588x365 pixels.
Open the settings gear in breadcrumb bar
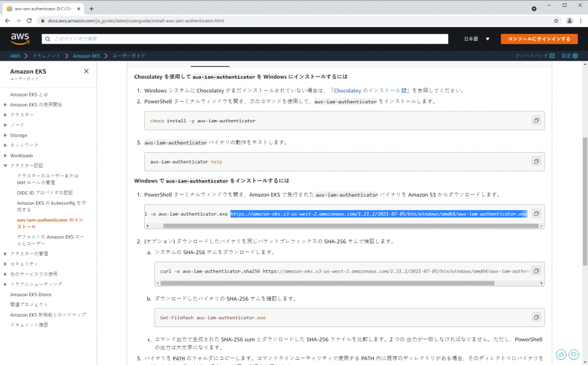tap(575, 56)
